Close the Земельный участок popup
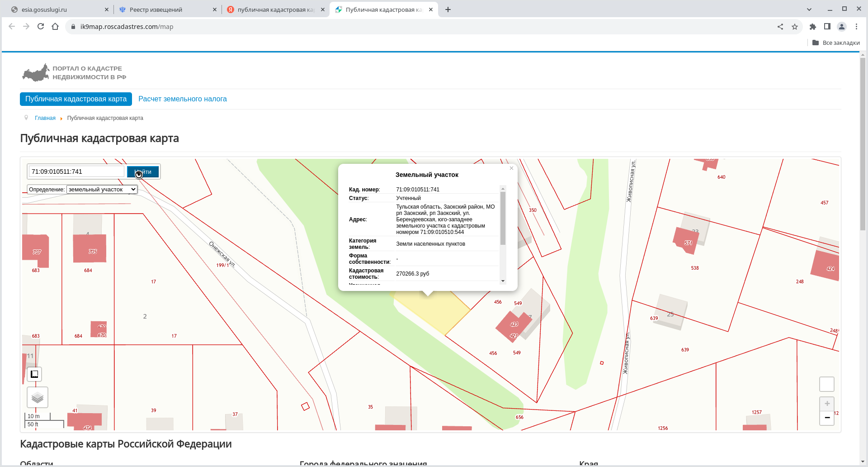Screen dimensions: 868x467 click(x=511, y=168)
